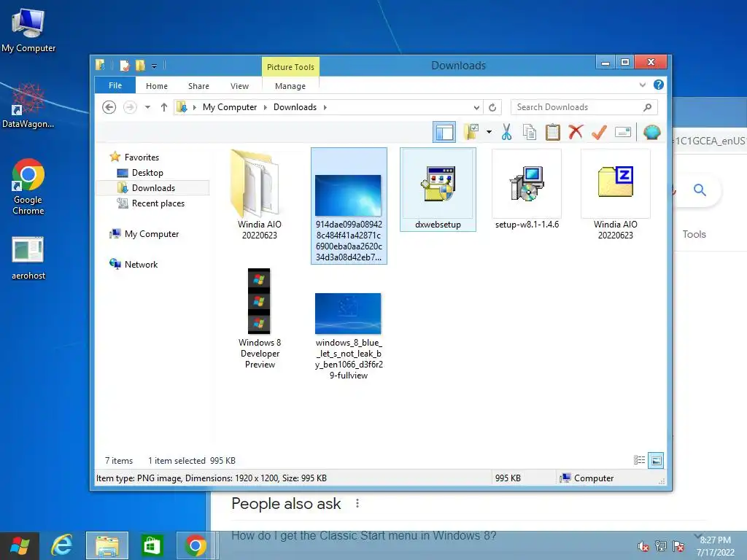Click the search magnifier icon
Image resolution: width=747 pixels, height=560 pixels.
coord(648,107)
